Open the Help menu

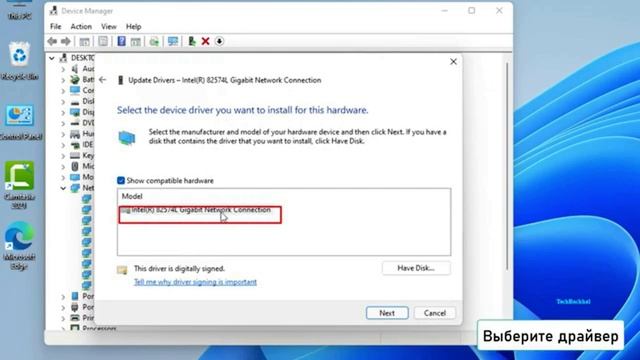[x=133, y=27]
